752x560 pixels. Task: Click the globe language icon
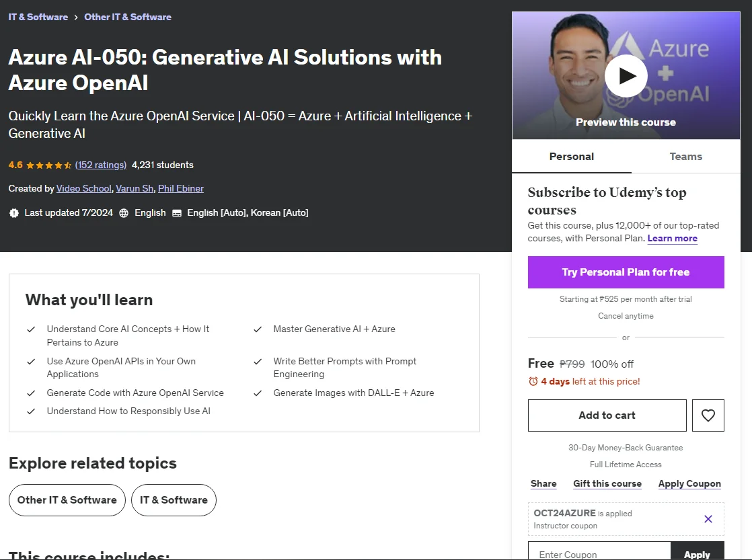pos(124,213)
